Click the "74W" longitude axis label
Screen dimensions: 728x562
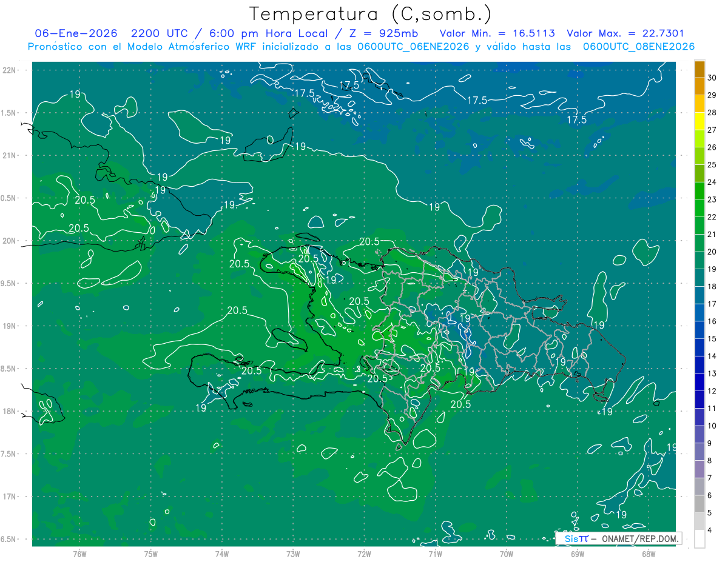222,554
